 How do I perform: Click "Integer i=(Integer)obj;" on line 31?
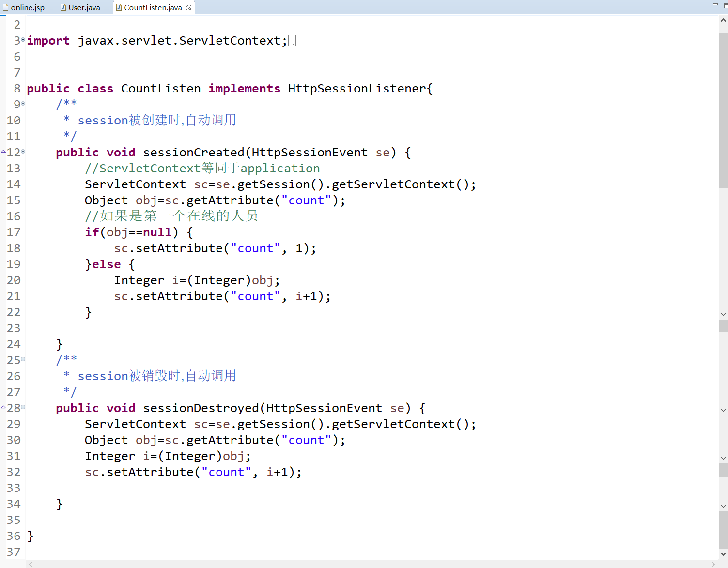pyautogui.click(x=168, y=456)
